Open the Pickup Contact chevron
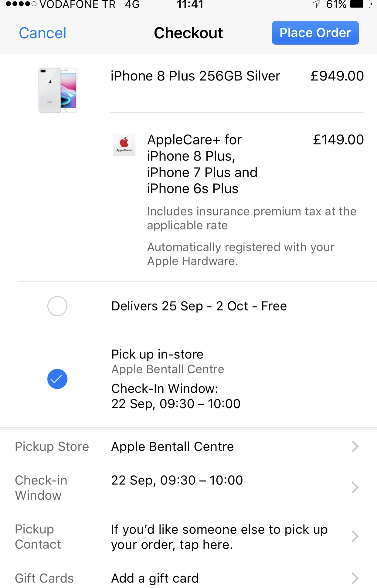Viewport: 377px width, 588px height. tap(355, 536)
